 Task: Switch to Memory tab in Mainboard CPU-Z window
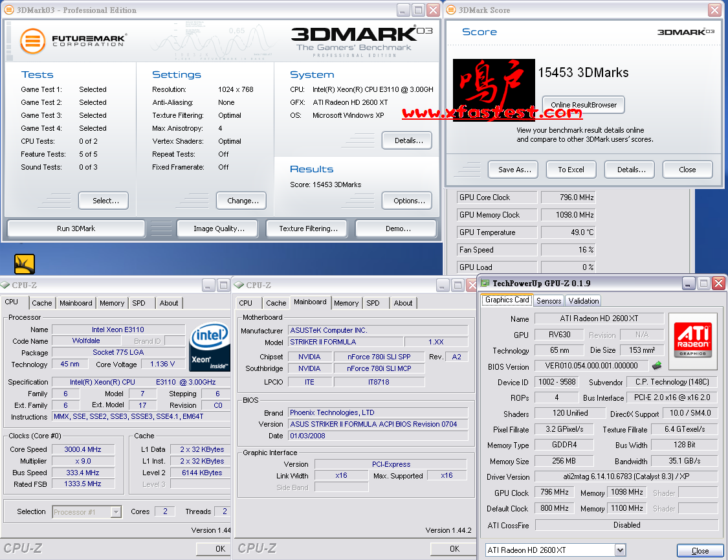tap(346, 303)
